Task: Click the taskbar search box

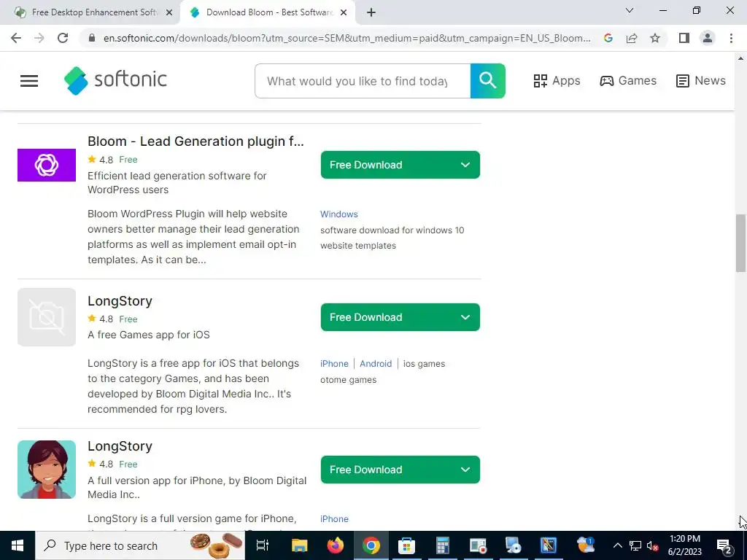Action: point(140,545)
